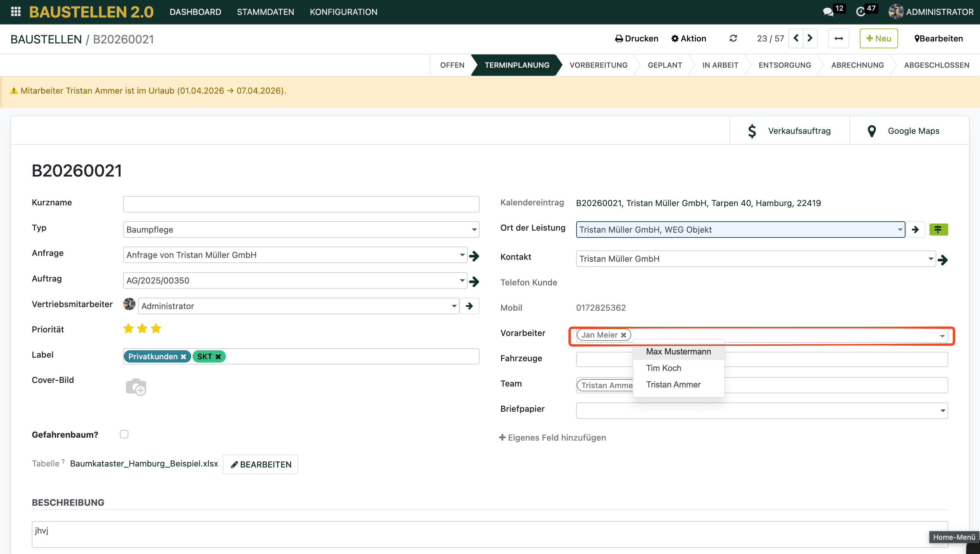This screenshot has height=554, width=980.
Task: Remove the SKT label tag
Action: point(218,356)
